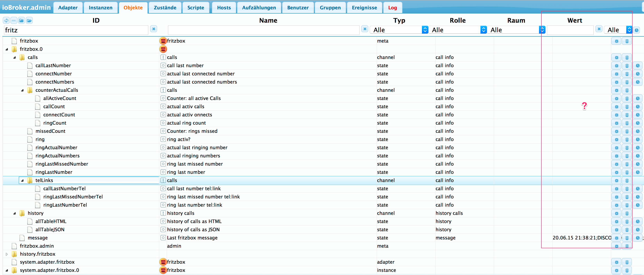This screenshot has width=644, height=275.
Task: Switch to the Zustände tab
Action: (x=165, y=8)
